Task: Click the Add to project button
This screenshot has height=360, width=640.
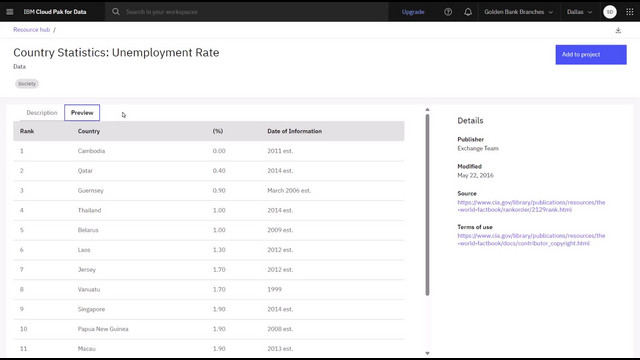Action: tap(591, 54)
